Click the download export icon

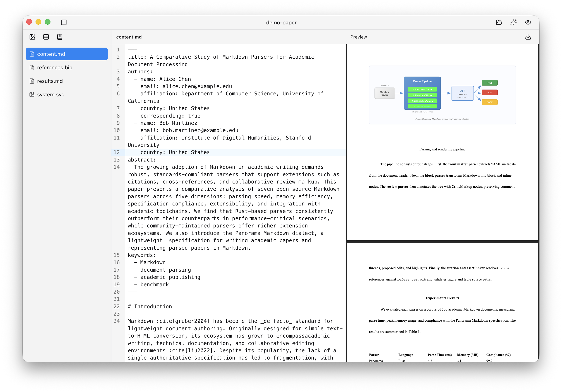tap(528, 37)
